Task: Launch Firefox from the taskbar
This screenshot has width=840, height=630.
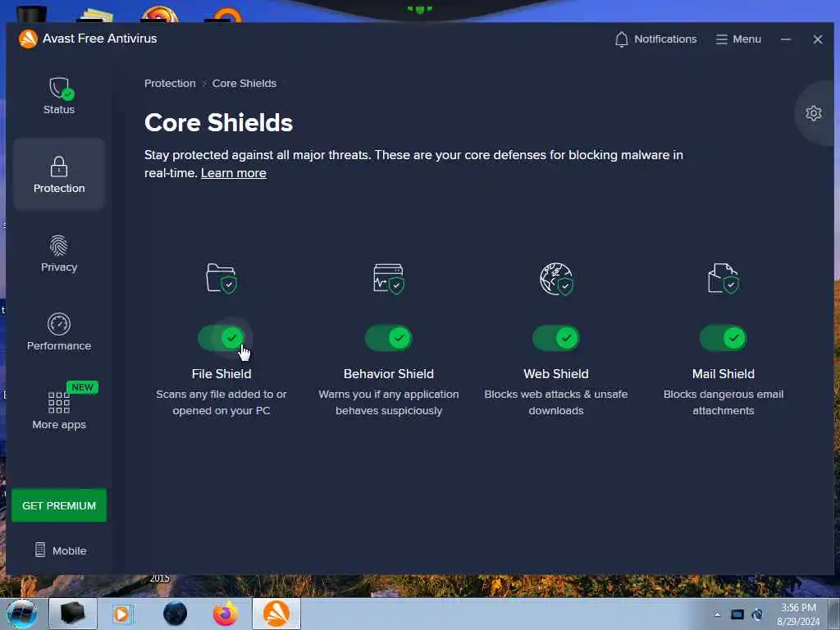Action: pyautogui.click(x=226, y=614)
